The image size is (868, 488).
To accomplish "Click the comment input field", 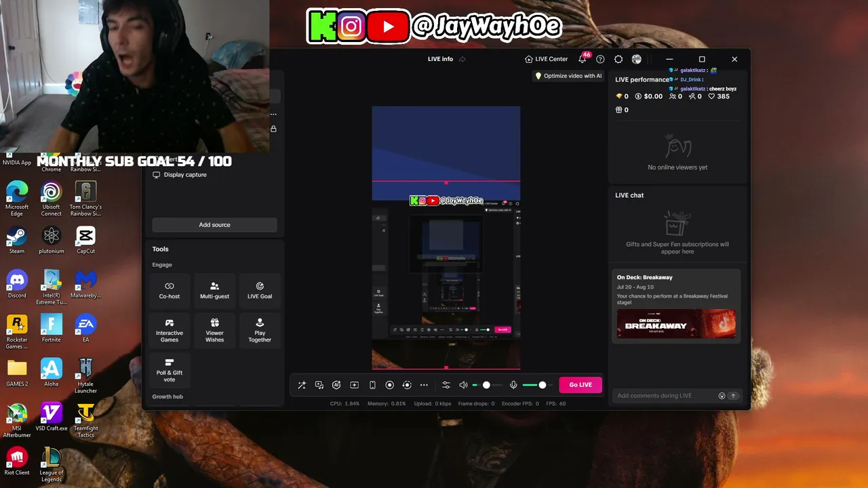I will [666, 396].
